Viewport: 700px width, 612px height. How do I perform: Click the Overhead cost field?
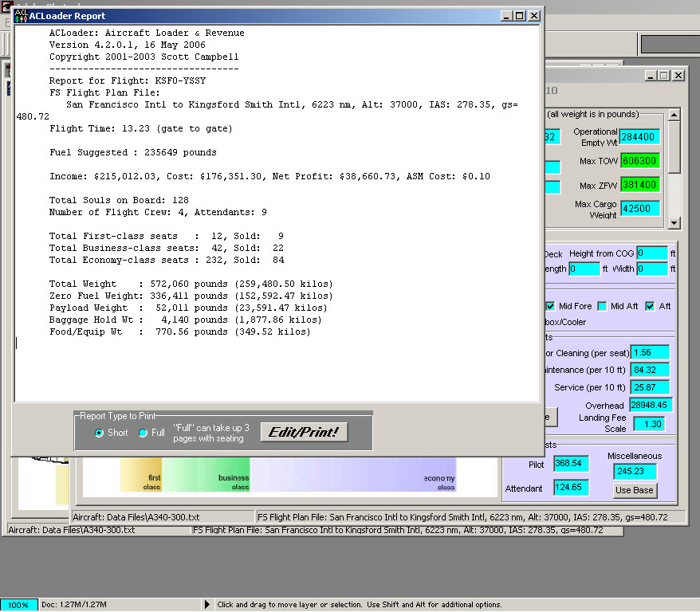651,405
